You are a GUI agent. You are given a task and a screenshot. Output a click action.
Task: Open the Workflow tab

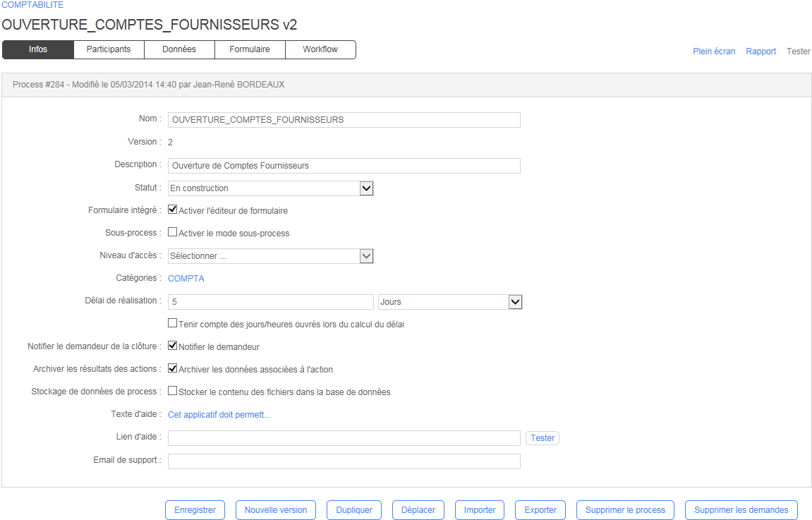[320, 49]
